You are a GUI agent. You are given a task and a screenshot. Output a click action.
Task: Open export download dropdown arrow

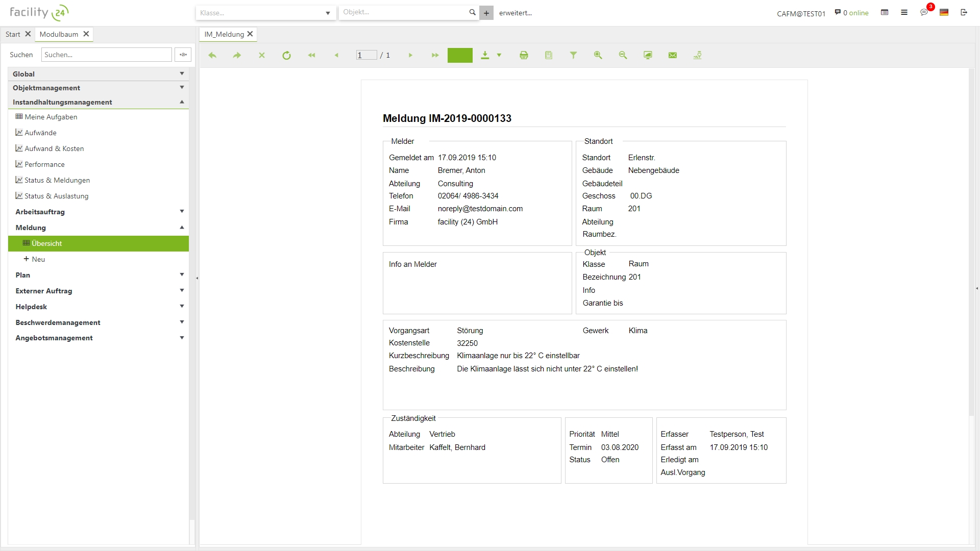coord(499,55)
